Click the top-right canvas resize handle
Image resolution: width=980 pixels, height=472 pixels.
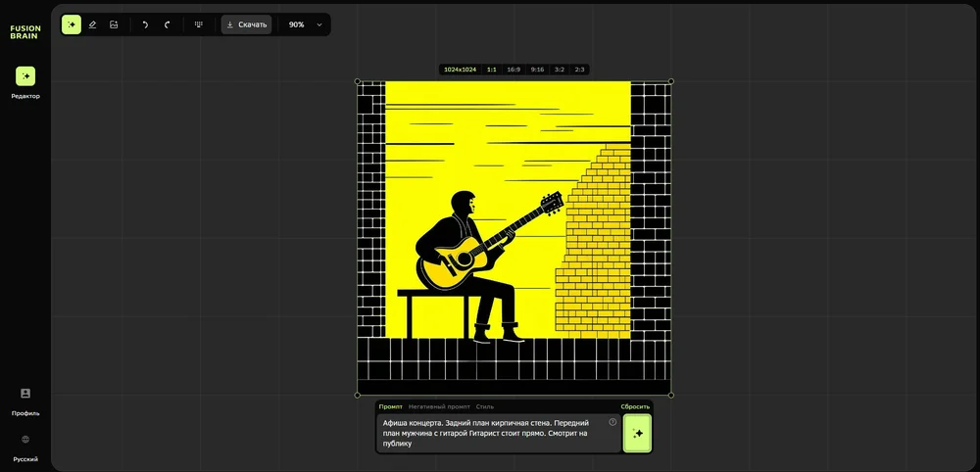(x=671, y=81)
